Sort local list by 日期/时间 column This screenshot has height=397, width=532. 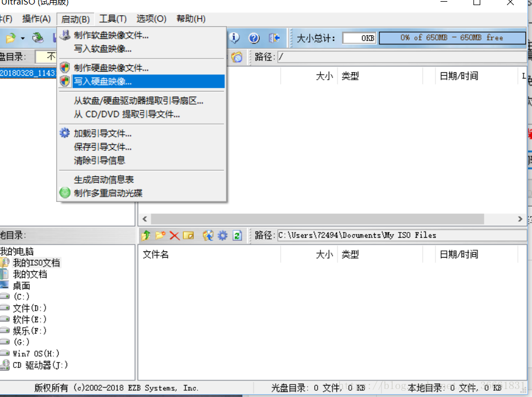(x=477, y=254)
